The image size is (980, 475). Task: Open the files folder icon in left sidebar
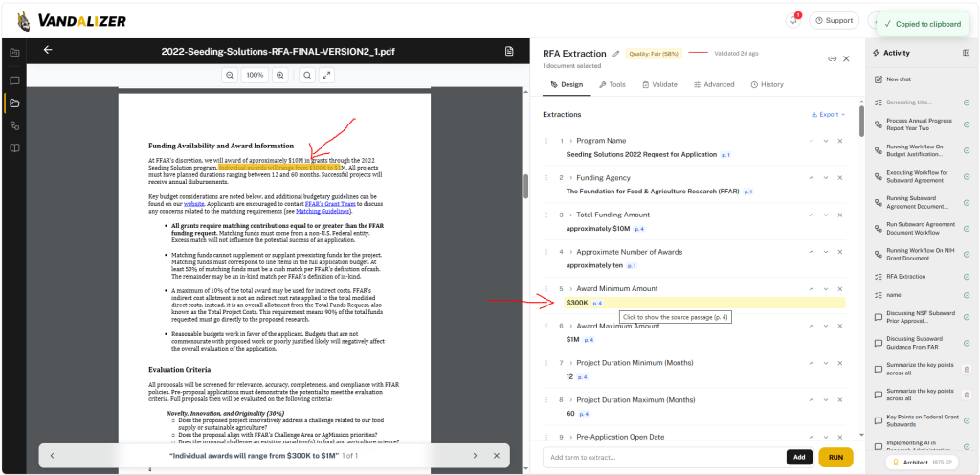14,103
